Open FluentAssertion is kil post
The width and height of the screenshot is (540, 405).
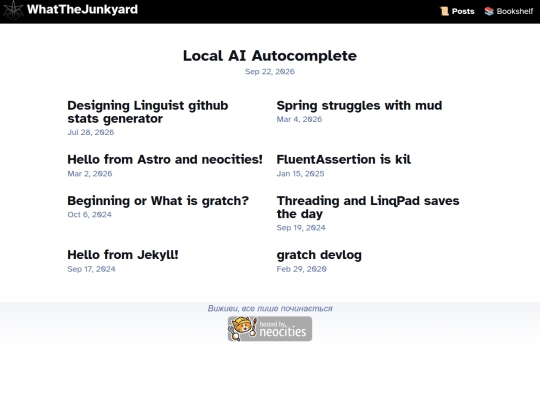pos(344,159)
